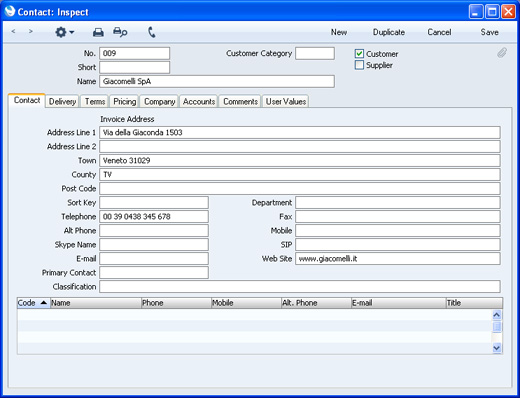
Task: Switch to the Delivery tab
Action: tap(62, 101)
